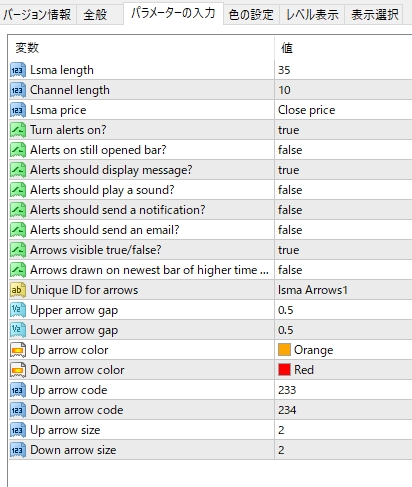
Task: Click the ab string icon beside Unique ID for arrows
Action: [18, 290]
